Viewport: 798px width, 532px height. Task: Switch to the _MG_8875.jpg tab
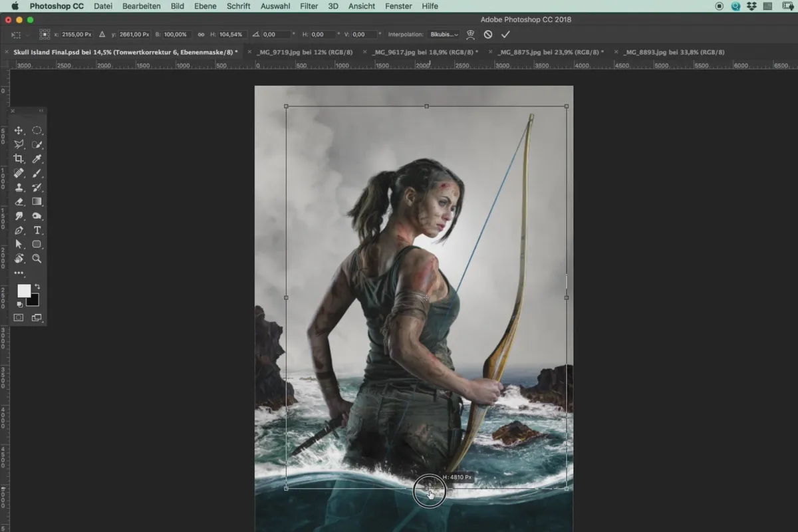(x=551, y=52)
